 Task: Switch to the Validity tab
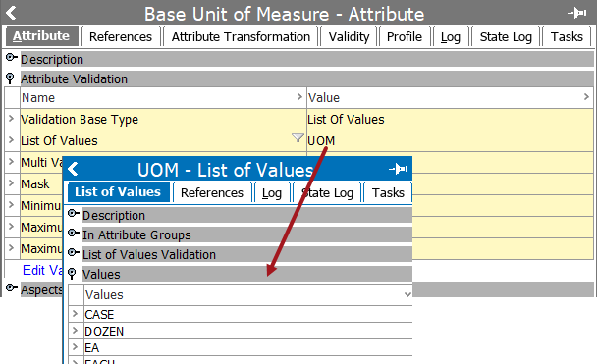(x=349, y=37)
